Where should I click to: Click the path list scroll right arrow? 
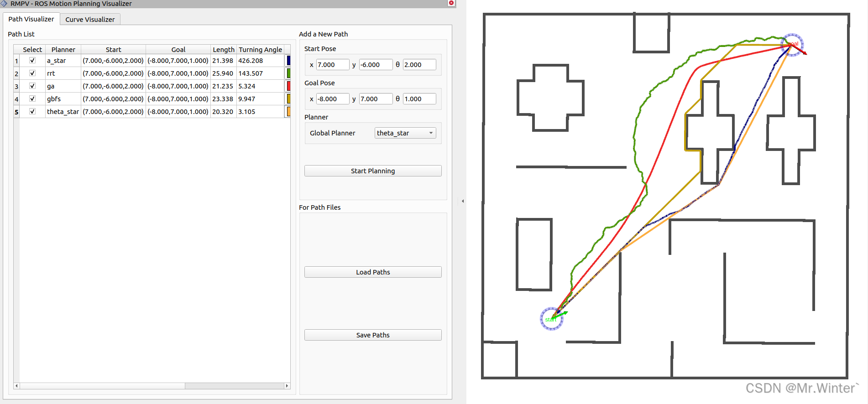click(x=287, y=386)
